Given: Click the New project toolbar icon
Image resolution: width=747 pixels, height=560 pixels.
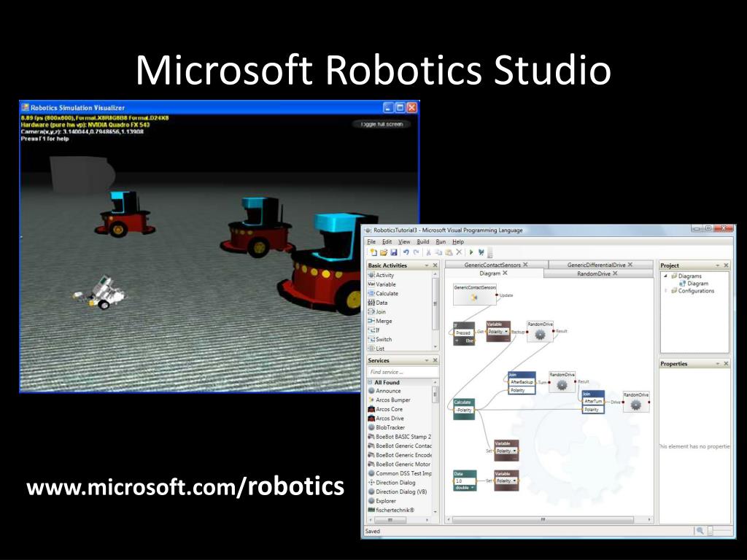Looking at the screenshot, I should tap(373, 252).
